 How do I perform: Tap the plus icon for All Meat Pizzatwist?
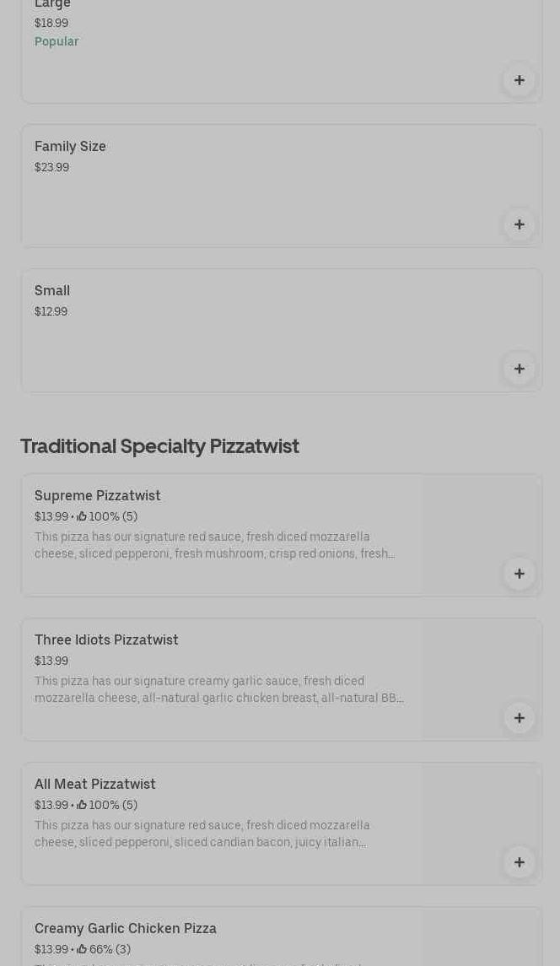(x=519, y=862)
